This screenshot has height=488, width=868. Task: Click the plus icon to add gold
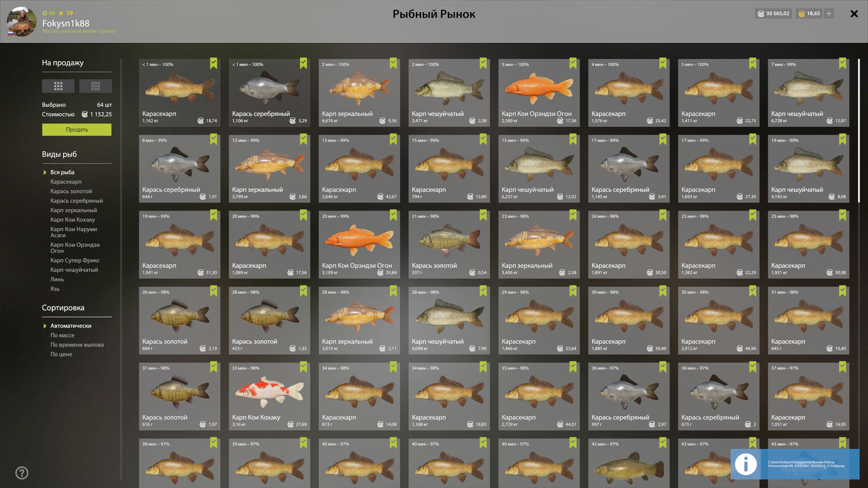click(829, 14)
